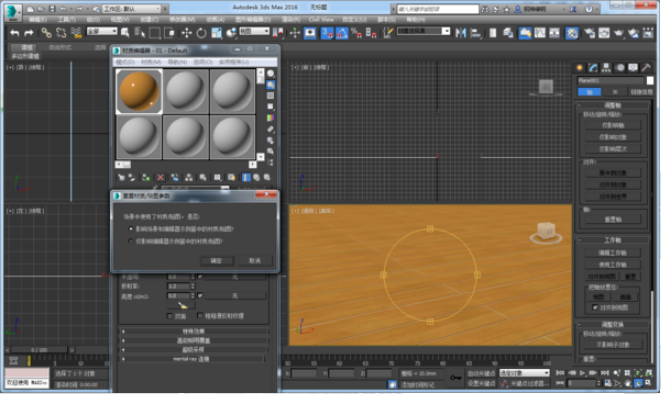The height and width of the screenshot is (394, 661).
Task: Toggle the checkbox in the working pivot section
Action: pos(595,308)
